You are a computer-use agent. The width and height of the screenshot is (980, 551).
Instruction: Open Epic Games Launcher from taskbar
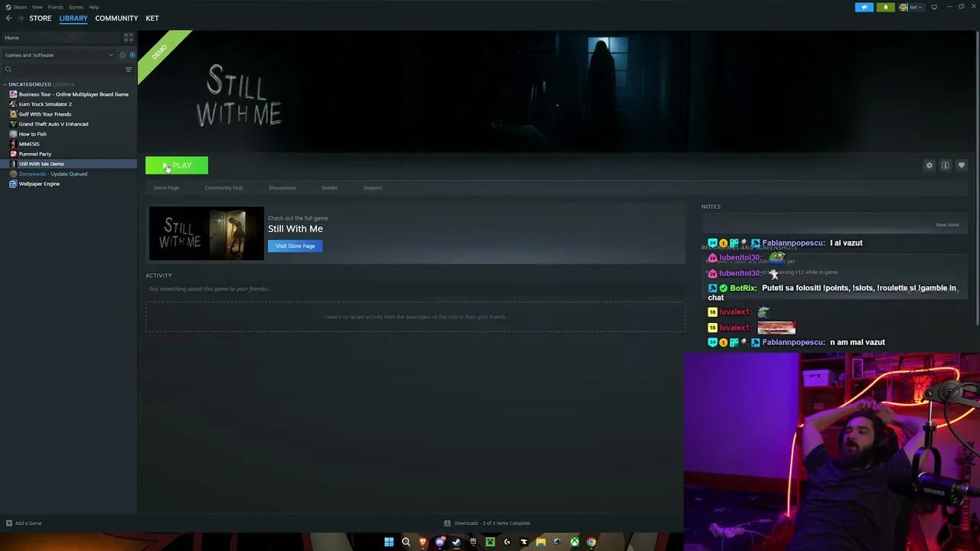coord(473,542)
